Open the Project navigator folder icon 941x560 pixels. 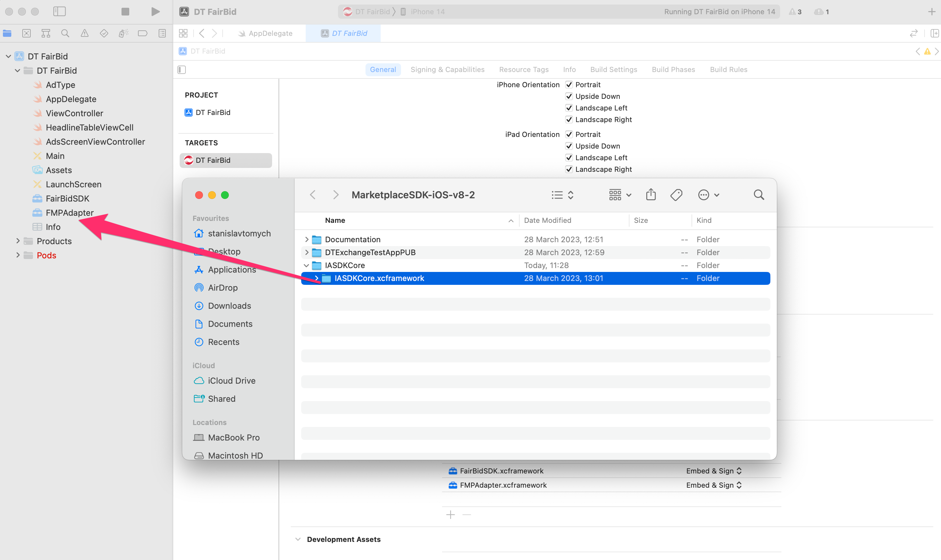[x=7, y=33]
